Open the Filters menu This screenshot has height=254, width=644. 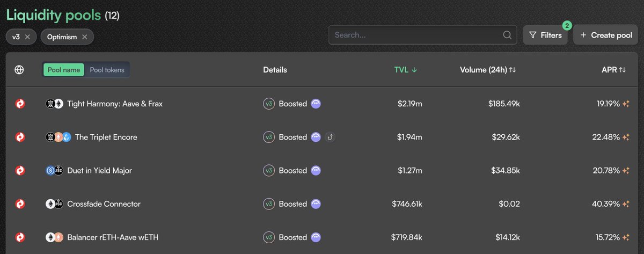pos(545,35)
